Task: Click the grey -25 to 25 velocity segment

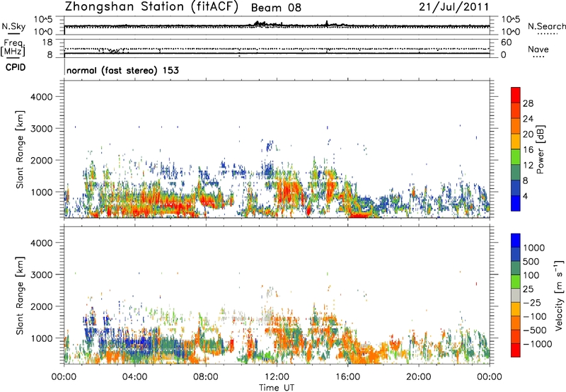Action: [516, 295]
